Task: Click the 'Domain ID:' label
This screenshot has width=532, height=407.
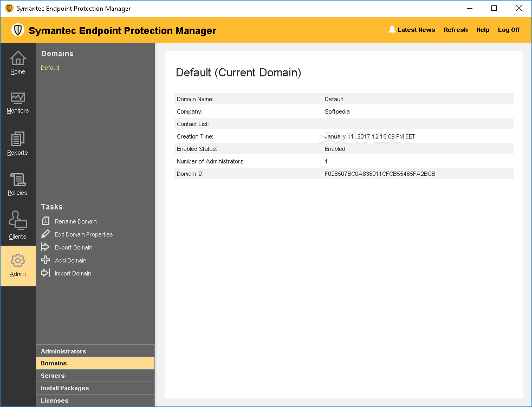Action: (x=190, y=174)
